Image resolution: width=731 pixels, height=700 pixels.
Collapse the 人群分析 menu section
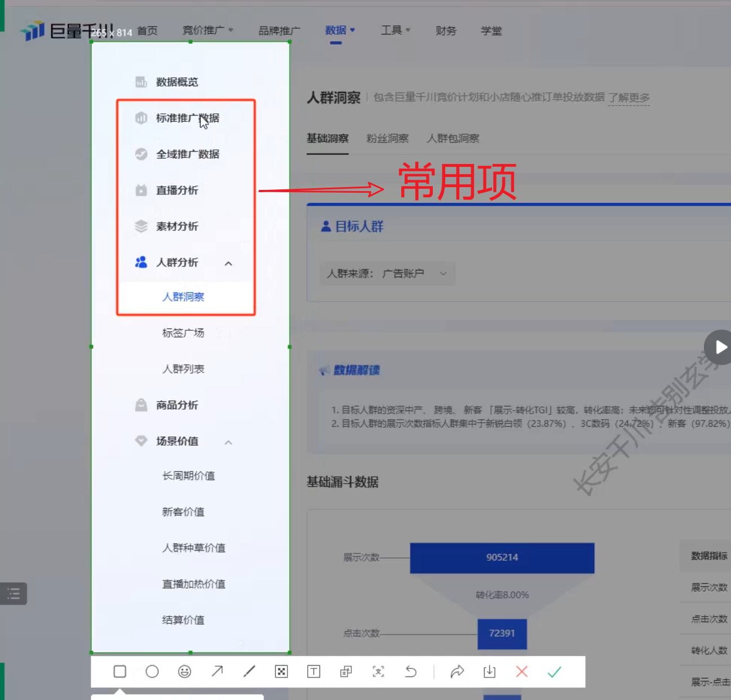point(228,263)
